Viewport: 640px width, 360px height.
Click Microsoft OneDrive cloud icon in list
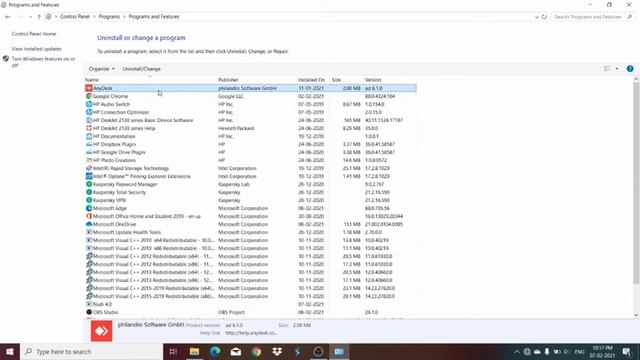[x=89, y=224]
